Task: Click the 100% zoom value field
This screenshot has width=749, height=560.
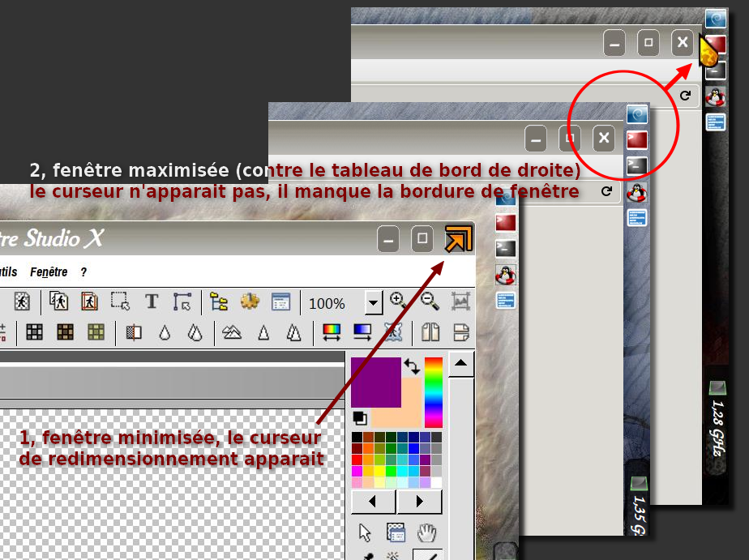Action: point(333,303)
